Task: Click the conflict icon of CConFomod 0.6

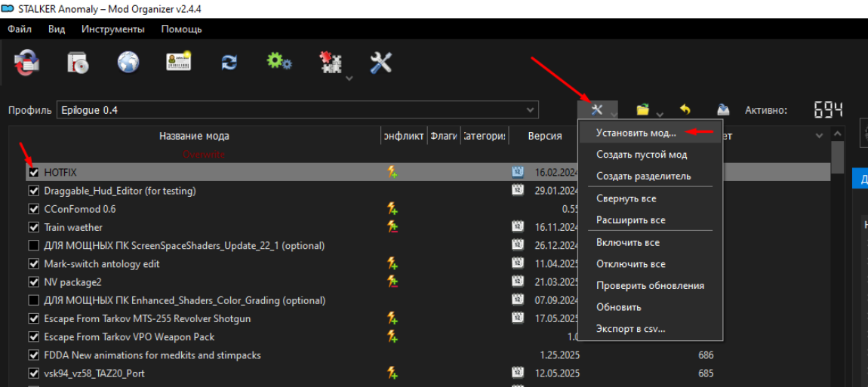Action: coord(392,209)
